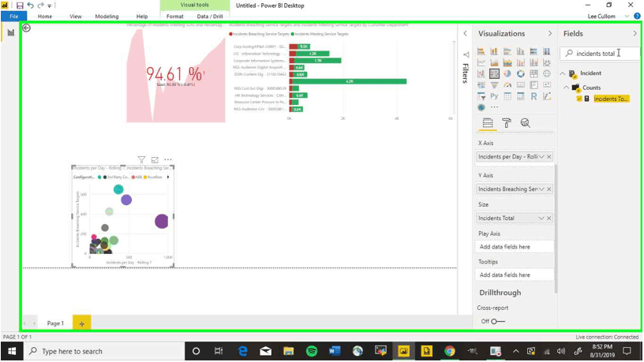The width and height of the screenshot is (644, 362).
Task: Select the scatter chart visualization icon
Action: [x=494, y=74]
